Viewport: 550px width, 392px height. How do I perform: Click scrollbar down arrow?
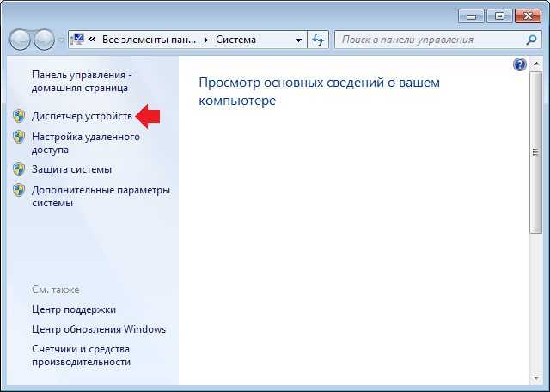point(535,378)
